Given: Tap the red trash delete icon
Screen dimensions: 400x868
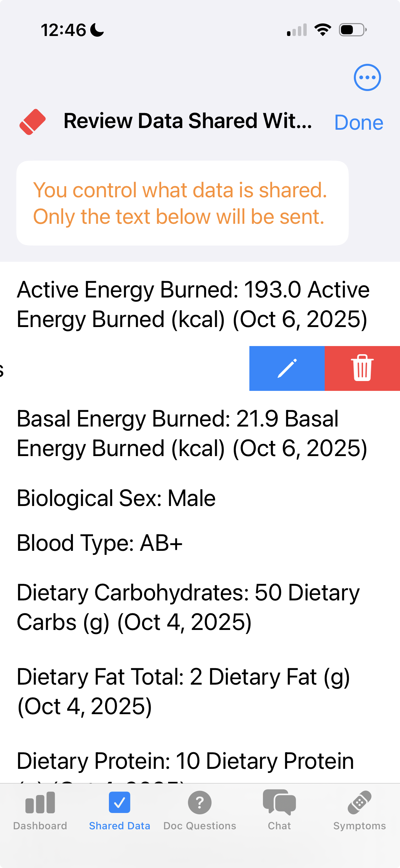Looking at the screenshot, I should point(362,368).
